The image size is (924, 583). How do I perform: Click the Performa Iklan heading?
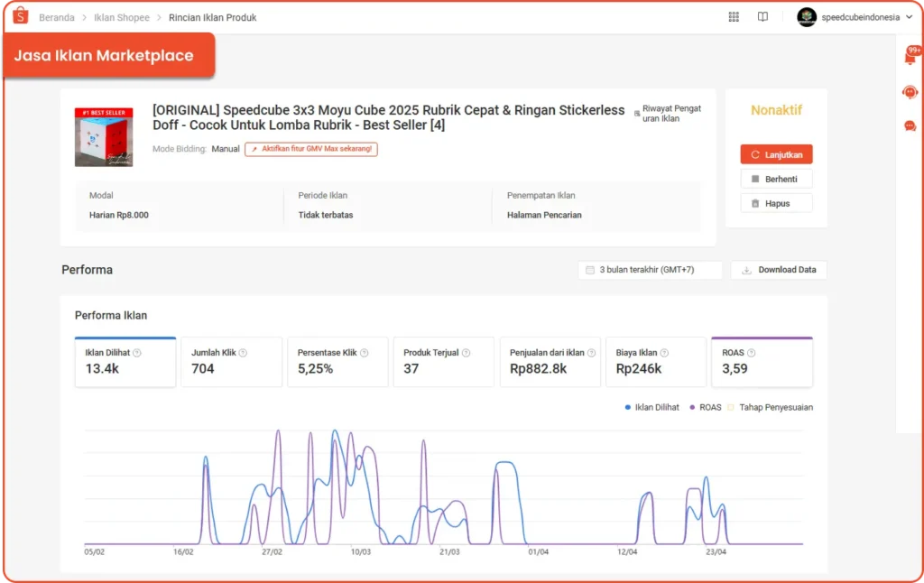(111, 315)
